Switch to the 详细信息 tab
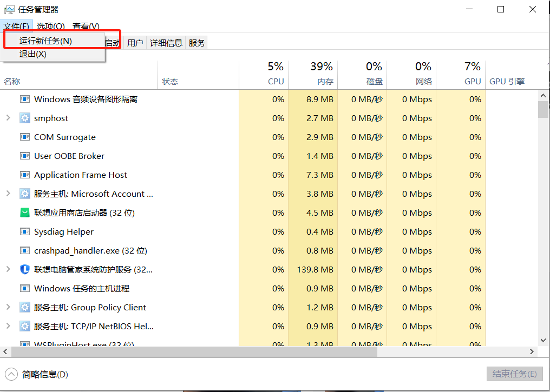This screenshot has height=392, width=550. 166,43
